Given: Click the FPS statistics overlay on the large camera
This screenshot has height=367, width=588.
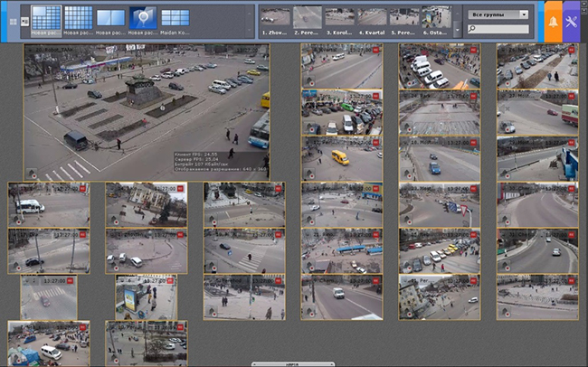Looking at the screenshot, I should [x=210, y=160].
